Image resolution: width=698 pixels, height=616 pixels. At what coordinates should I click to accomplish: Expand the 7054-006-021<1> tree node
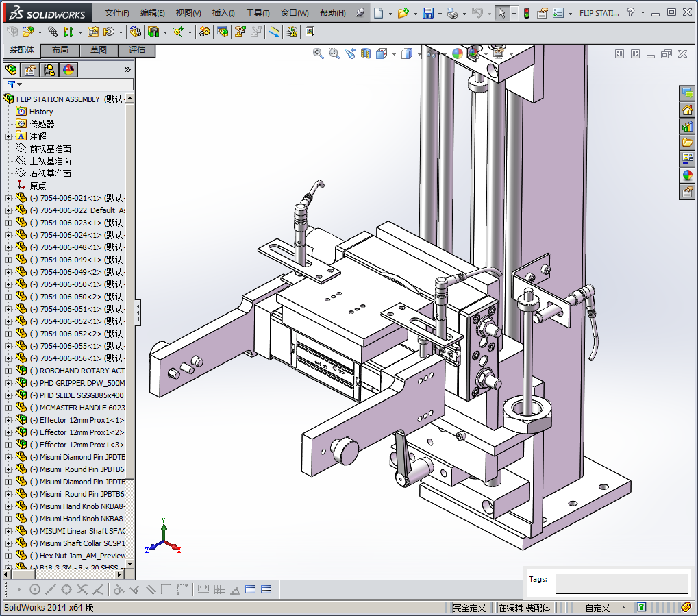(8, 198)
